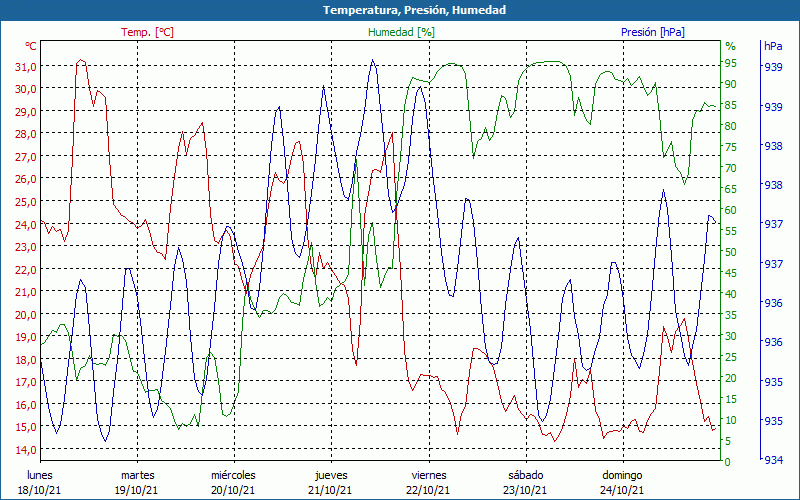
Task: Pick the '65' humidity axis tick
Action: (731, 189)
